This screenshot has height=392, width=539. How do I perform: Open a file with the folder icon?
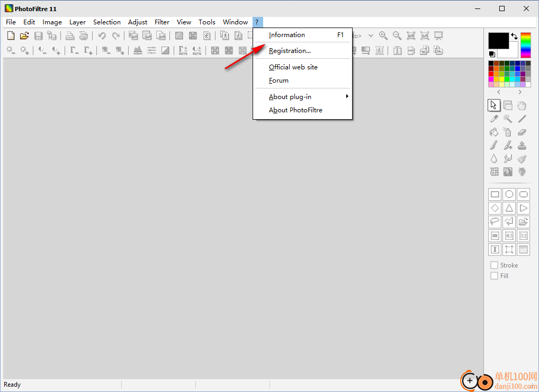click(x=24, y=36)
